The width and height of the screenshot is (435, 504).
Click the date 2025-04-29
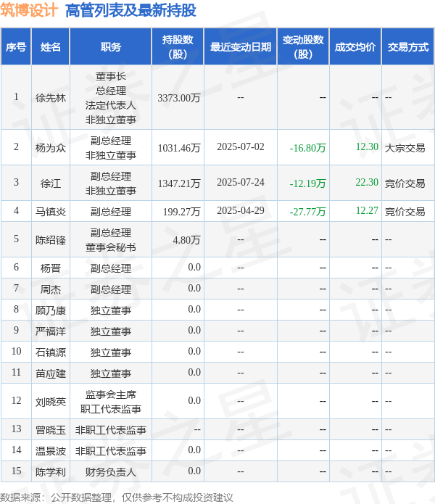pyautogui.click(x=240, y=211)
